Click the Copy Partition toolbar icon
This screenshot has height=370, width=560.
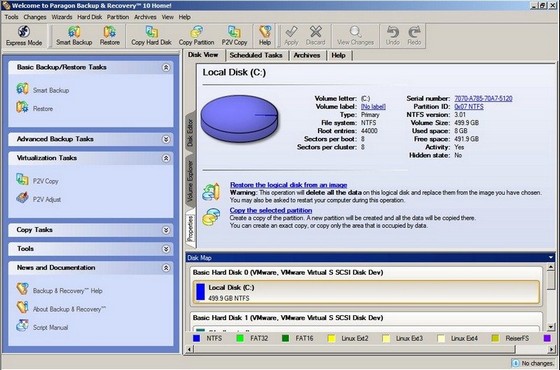click(196, 36)
